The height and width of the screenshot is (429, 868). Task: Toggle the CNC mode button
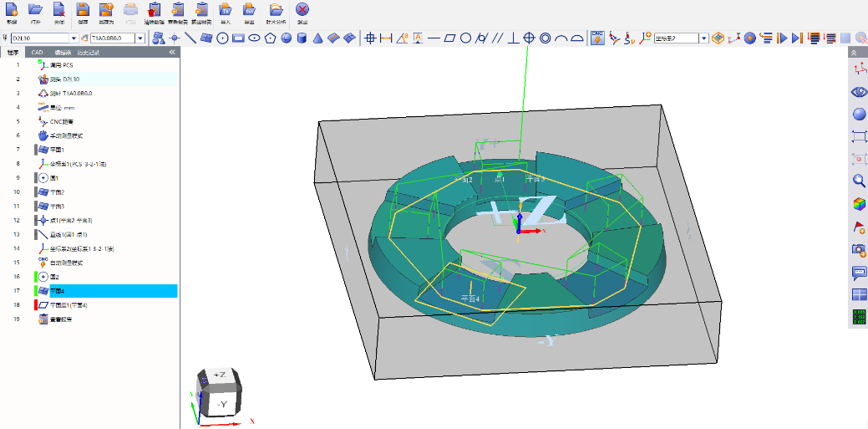point(597,38)
